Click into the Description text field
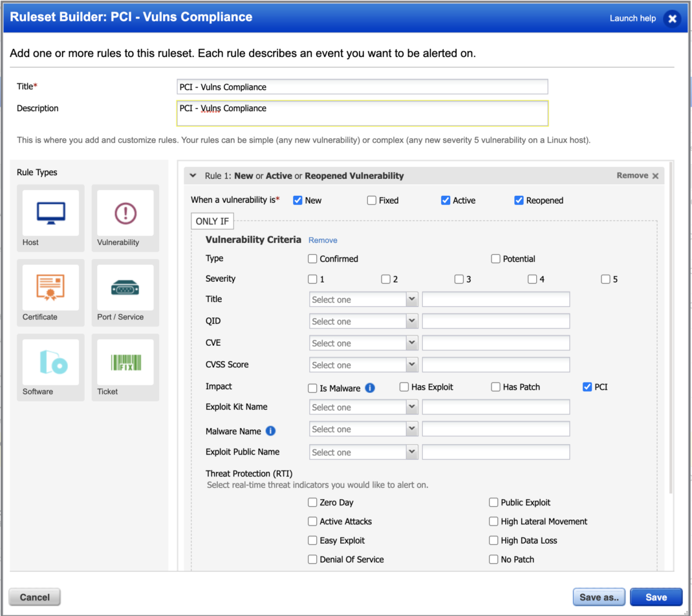This screenshot has height=616, width=692. [x=362, y=113]
